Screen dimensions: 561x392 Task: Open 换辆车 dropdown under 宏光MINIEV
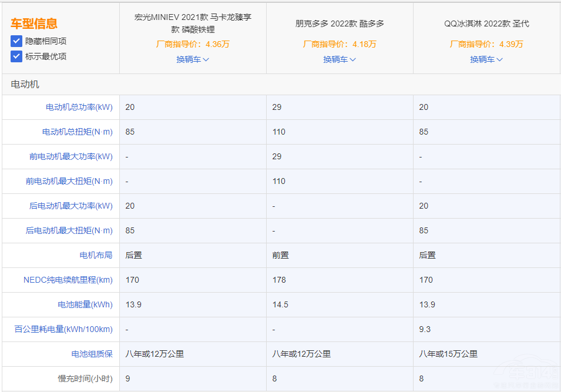click(193, 59)
